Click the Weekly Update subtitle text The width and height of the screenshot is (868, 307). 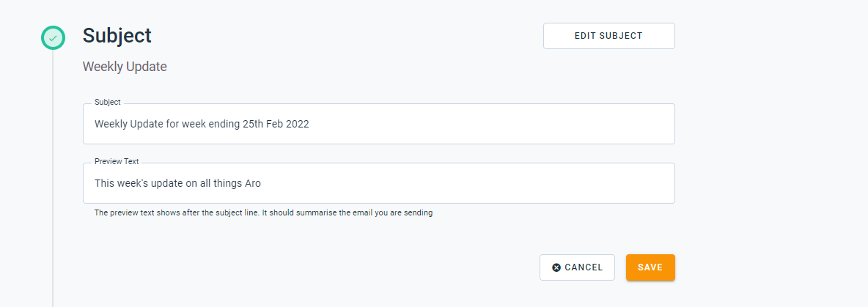pyautogui.click(x=125, y=67)
